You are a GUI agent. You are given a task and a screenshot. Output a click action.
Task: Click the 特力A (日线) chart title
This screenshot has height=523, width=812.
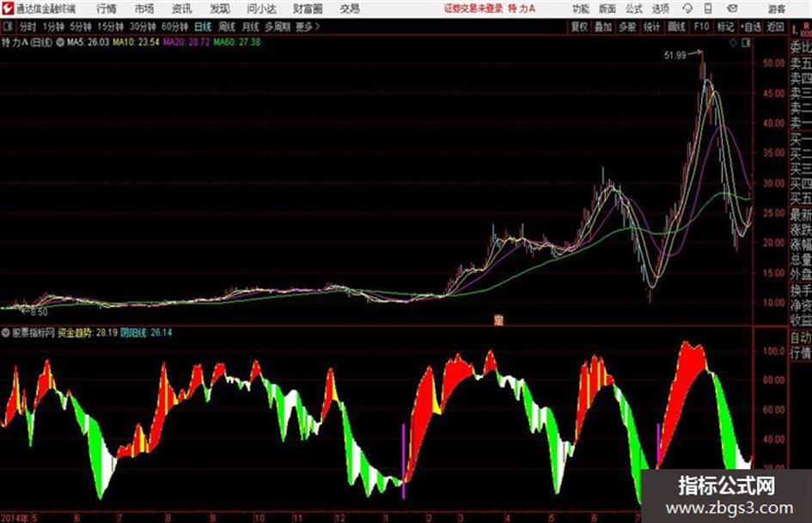pyautogui.click(x=27, y=42)
